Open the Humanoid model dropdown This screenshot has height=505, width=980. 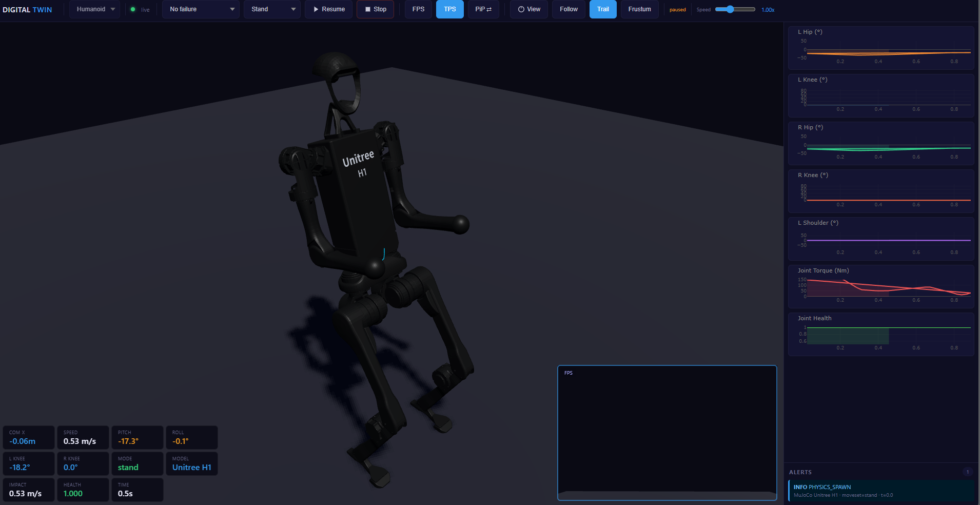click(95, 9)
